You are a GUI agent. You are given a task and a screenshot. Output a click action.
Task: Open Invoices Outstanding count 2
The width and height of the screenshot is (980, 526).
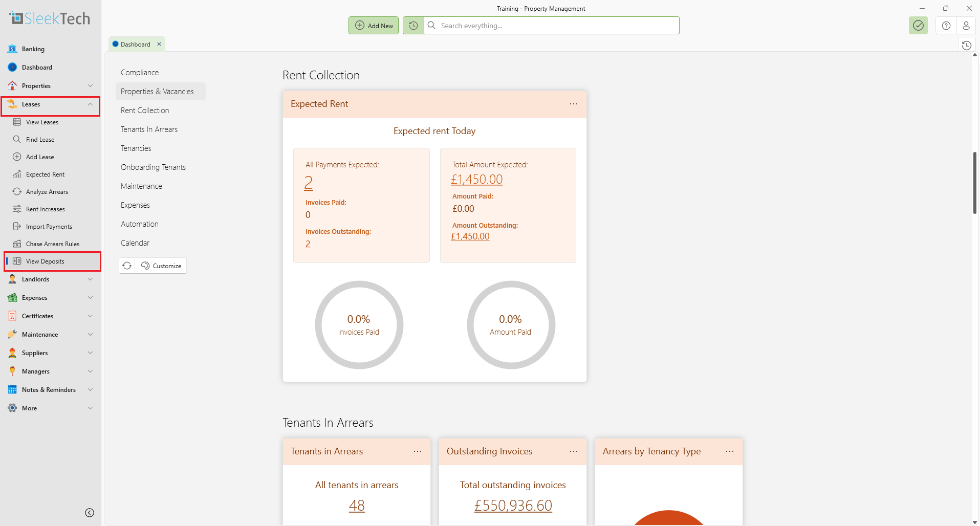[308, 244]
